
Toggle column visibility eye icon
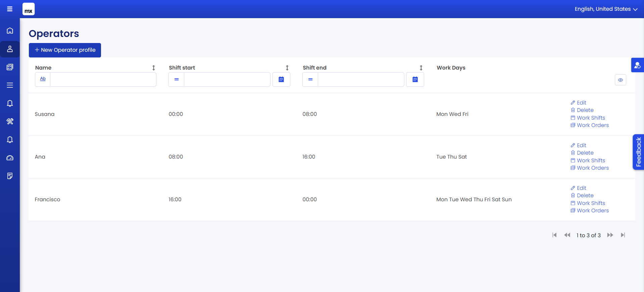[x=621, y=80]
